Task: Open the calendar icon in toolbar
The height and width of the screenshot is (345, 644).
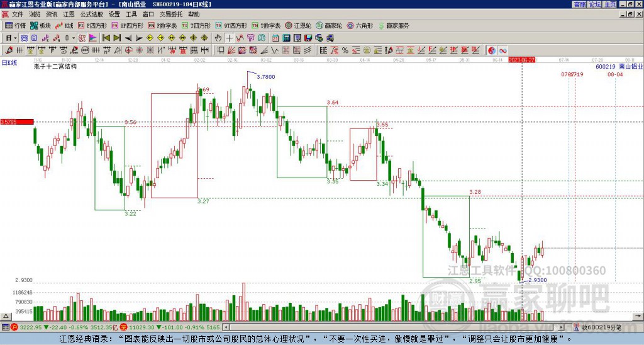Action: (x=275, y=38)
